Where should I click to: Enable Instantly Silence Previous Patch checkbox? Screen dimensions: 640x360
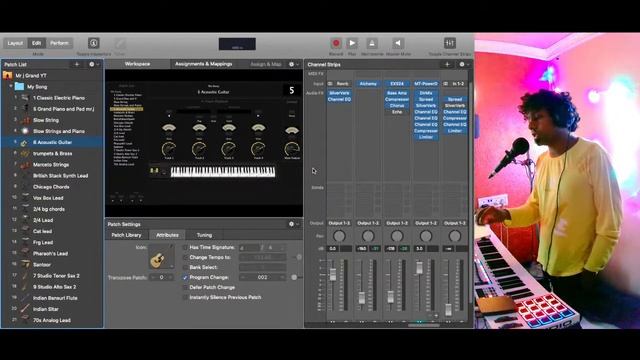coord(185,297)
